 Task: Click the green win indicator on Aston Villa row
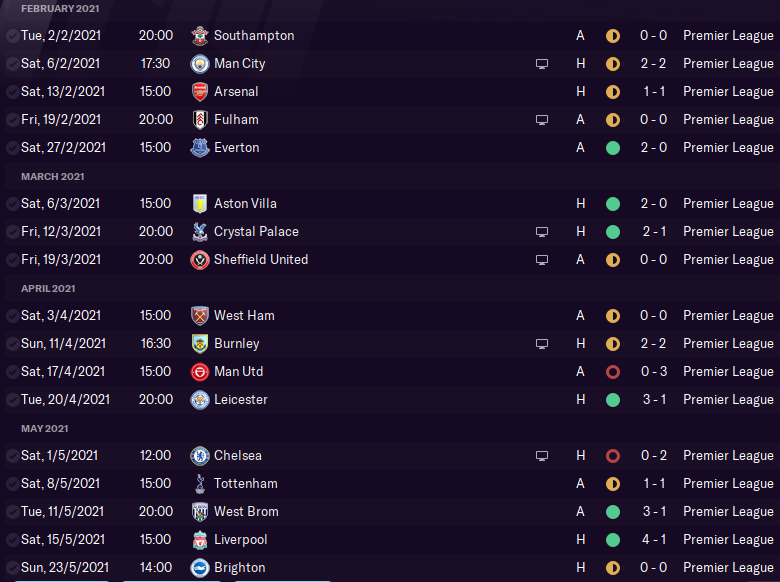pyautogui.click(x=613, y=204)
